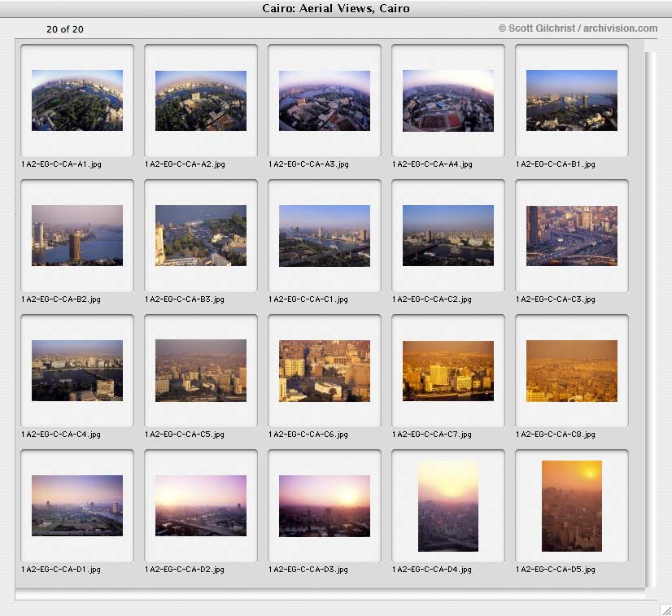Select the C1 river aerial thumbnail

click(x=325, y=235)
